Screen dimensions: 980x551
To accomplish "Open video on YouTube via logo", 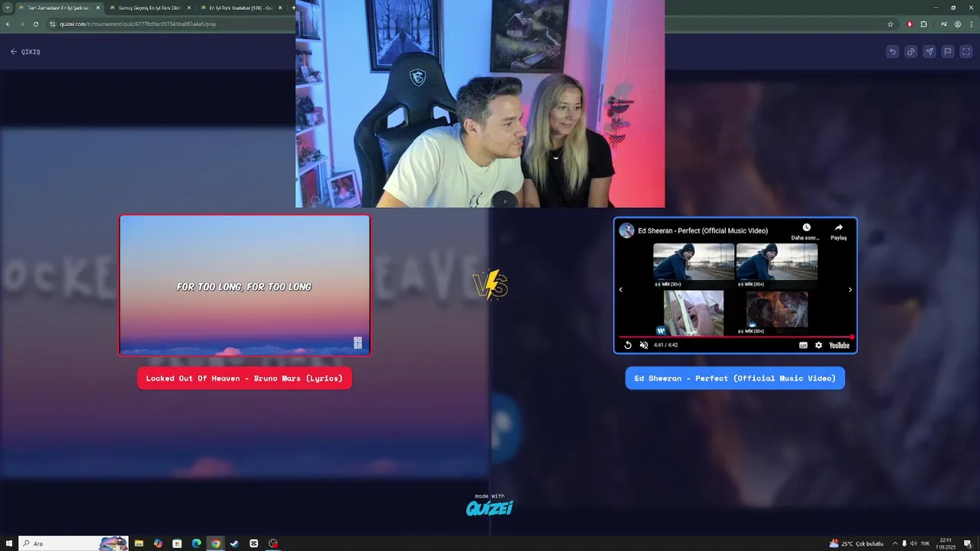I will click(x=839, y=345).
